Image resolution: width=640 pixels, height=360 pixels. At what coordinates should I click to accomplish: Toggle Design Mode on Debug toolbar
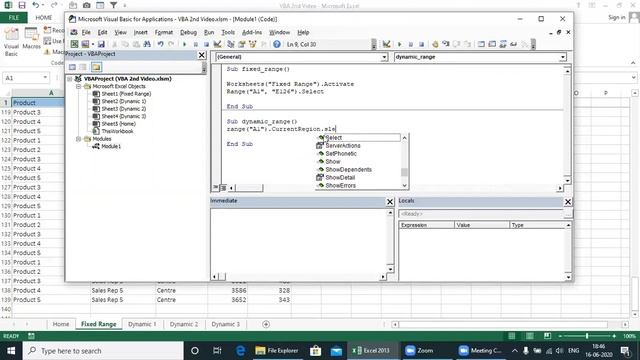click(386, 44)
